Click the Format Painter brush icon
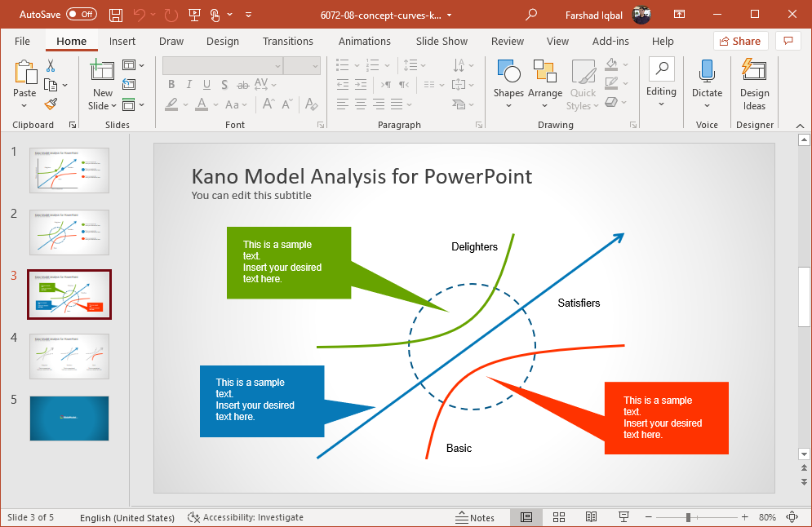This screenshot has width=812, height=527. (51, 104)
